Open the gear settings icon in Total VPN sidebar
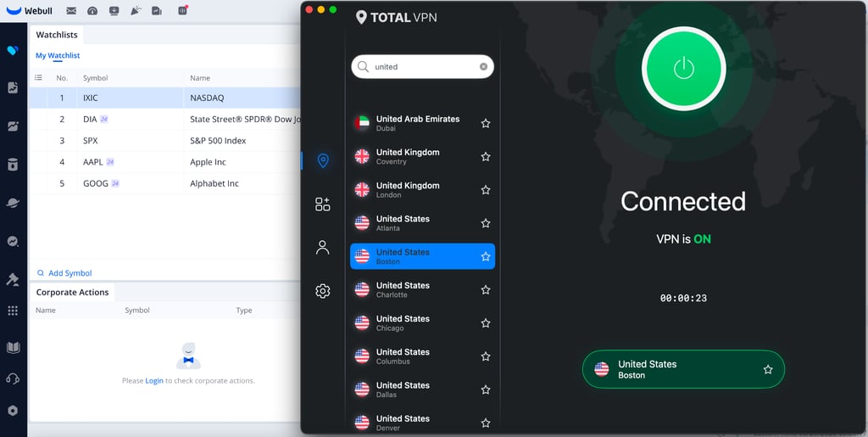This screenshot has width=868, height=437. 323,291
